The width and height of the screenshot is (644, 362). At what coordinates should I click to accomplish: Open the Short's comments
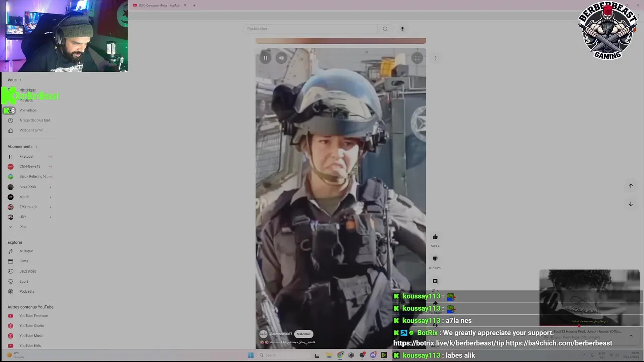[435, 281]
